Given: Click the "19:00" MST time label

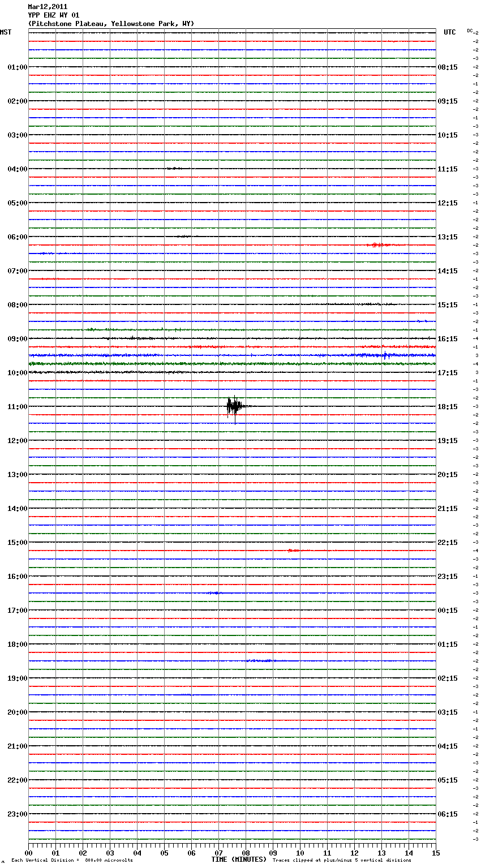Looking at the screenshot, I should tap(17, 678).
